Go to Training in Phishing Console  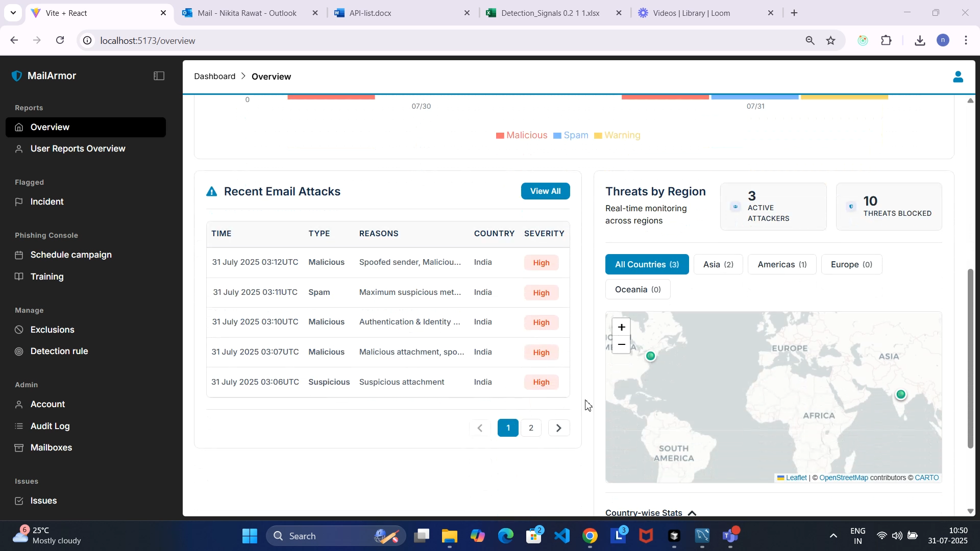pyautogui.click(x=46, y=276)
